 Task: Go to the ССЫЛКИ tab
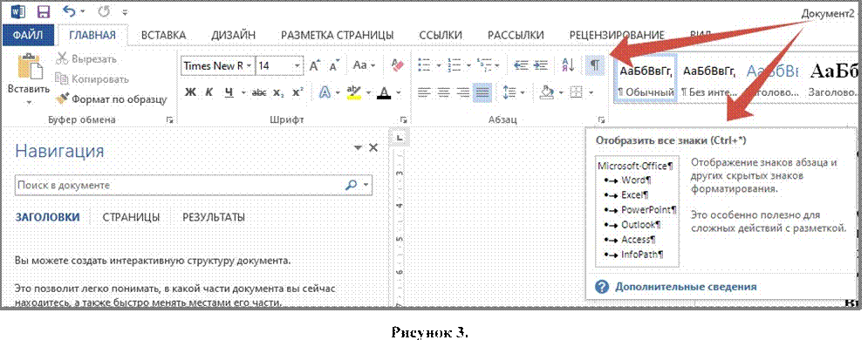point(440,36)
